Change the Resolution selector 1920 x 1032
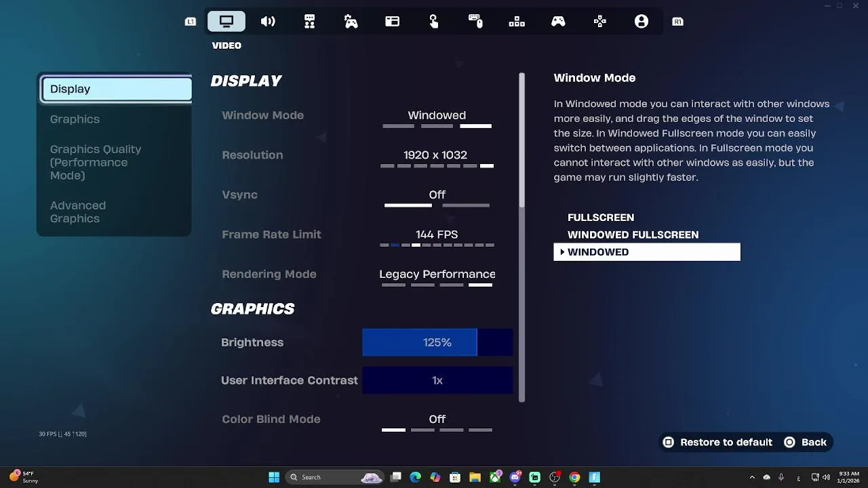 [437, 157]
